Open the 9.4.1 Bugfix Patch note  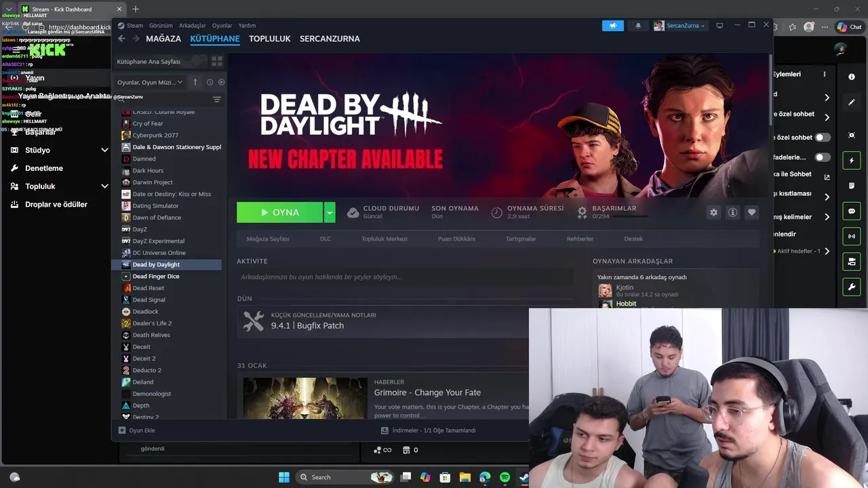307,326
